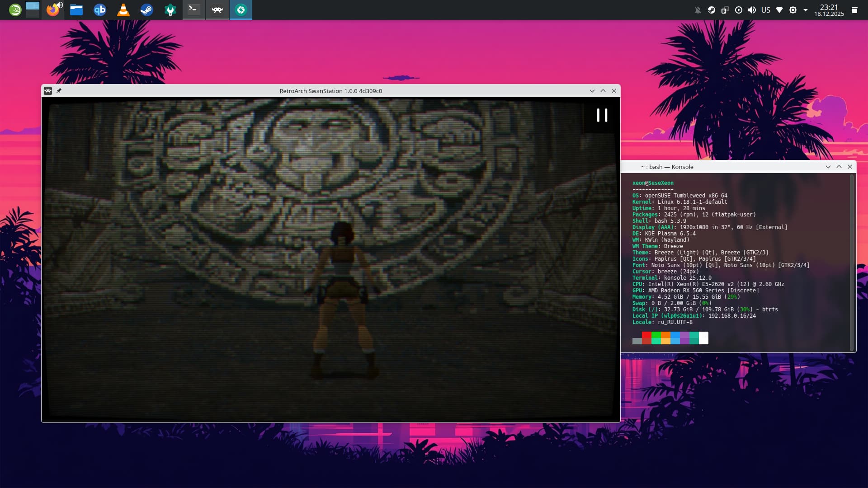Click the Steam tray icon

(712, 10)
